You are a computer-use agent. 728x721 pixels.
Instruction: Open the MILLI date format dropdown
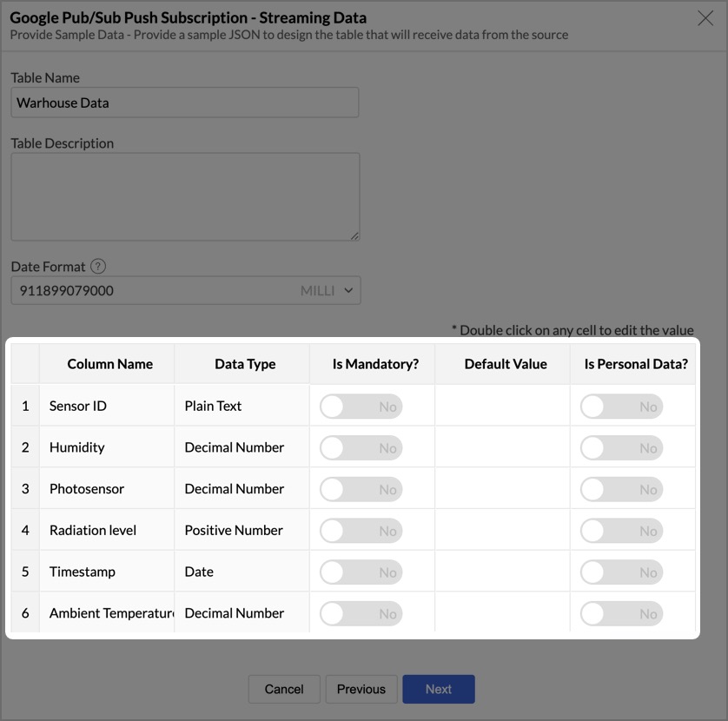(x=327, y=291)
